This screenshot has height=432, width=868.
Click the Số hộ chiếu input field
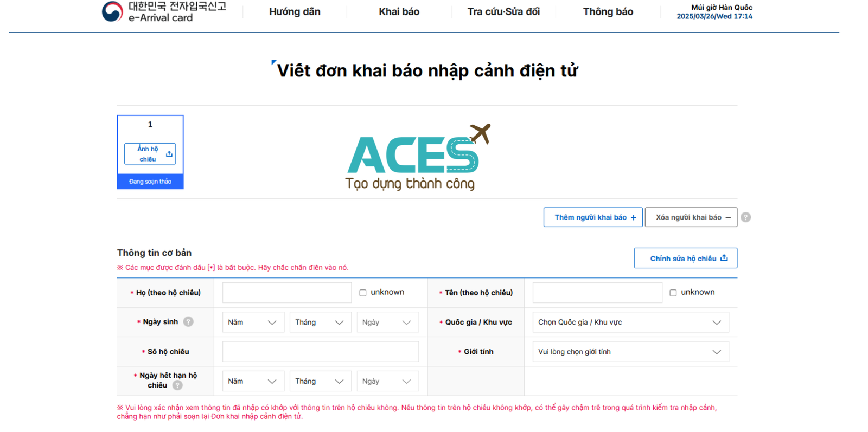321,352
